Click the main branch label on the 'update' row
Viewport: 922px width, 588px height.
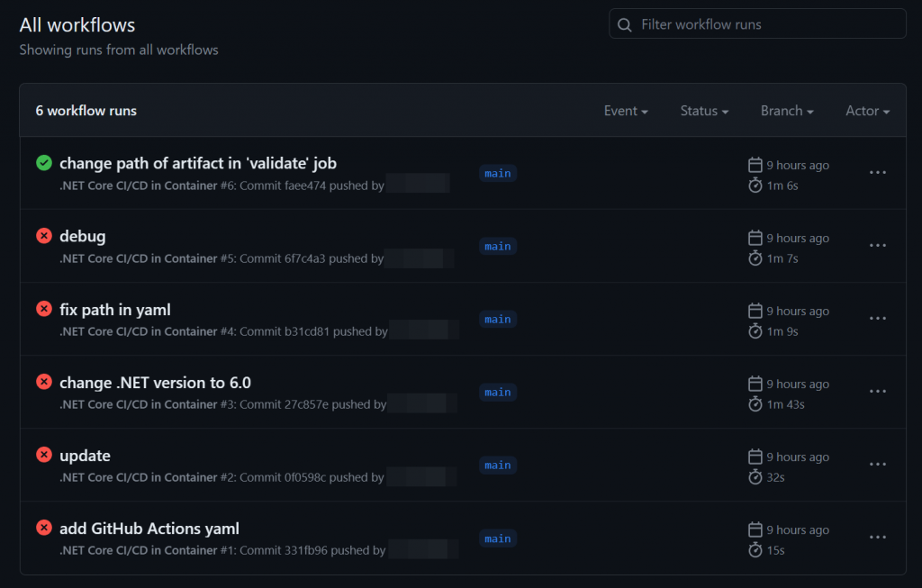(497, 466)
